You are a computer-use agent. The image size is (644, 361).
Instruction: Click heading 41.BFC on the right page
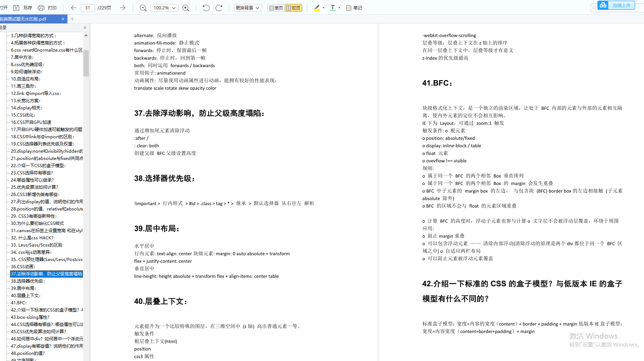coord(437,83)
